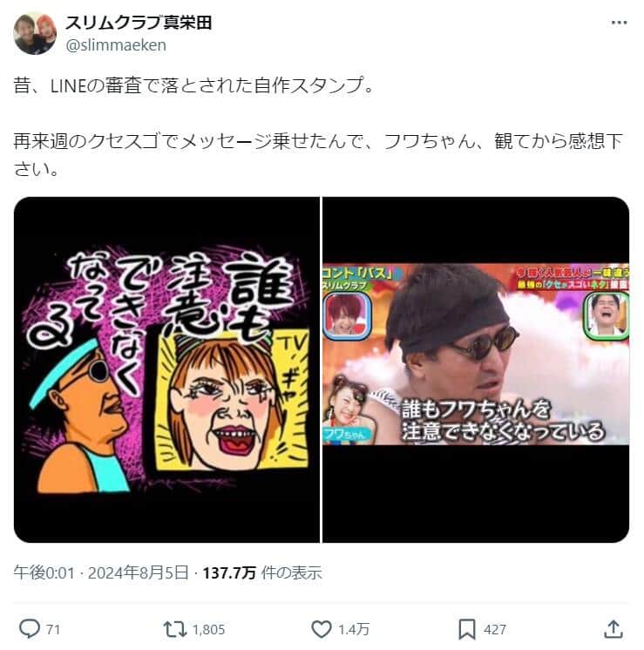Viewport: 644px width, 650px height.
Task: Click the 1,805 reposts count
Action: (x=208, y=630)
